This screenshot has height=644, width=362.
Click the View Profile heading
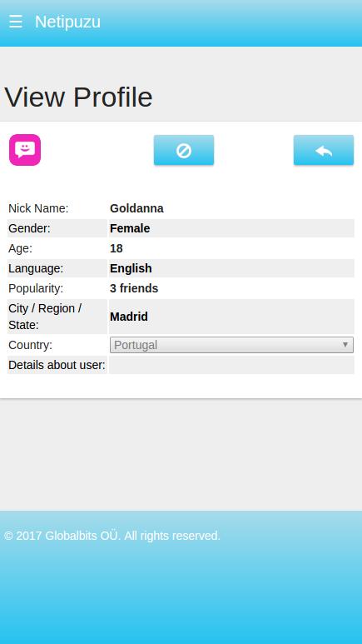coord(78,97)
